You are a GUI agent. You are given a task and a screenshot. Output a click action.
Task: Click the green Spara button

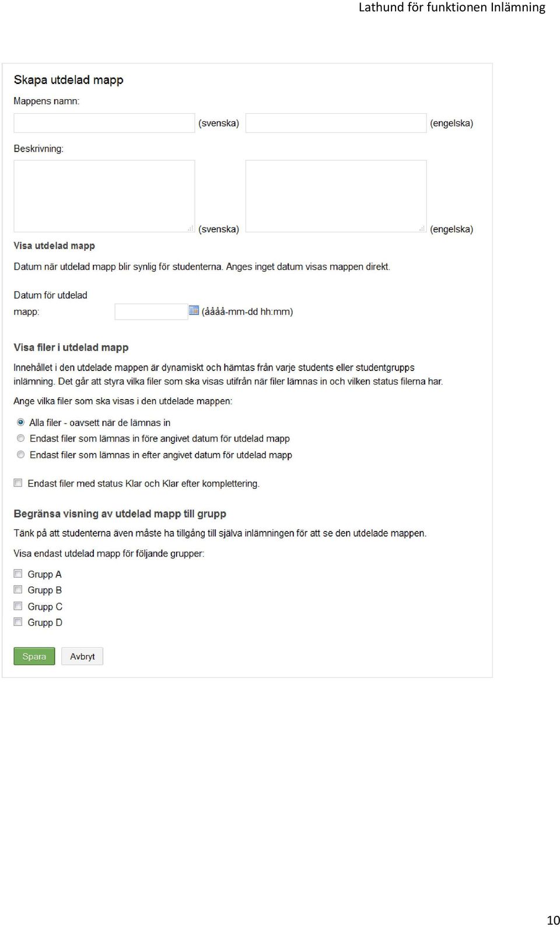[x=34, y=656]
